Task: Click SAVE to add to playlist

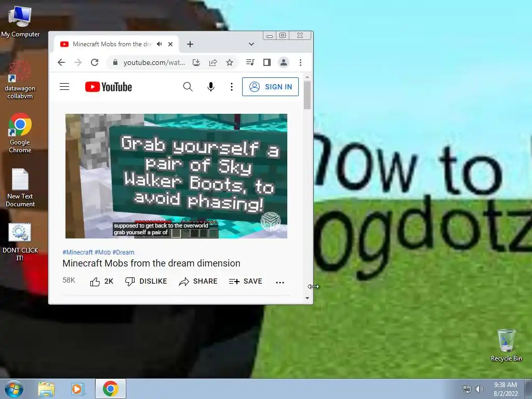Action: pos(246,282)
